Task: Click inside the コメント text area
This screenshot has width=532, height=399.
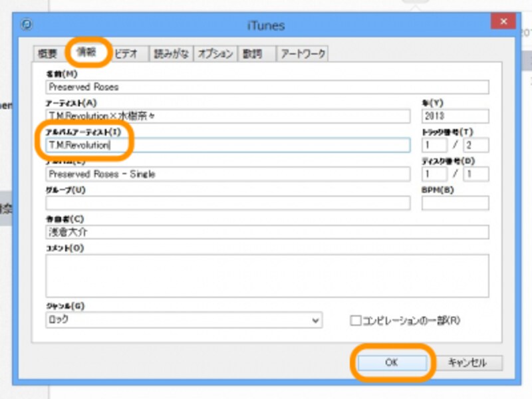Action: click(x=267, y=276)
